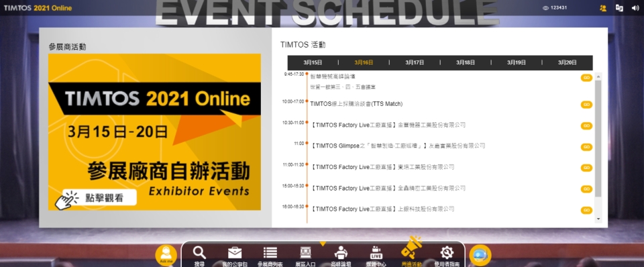
Task: Click the timeline dot at 9:45-17:30
Action: pos(307,74)
